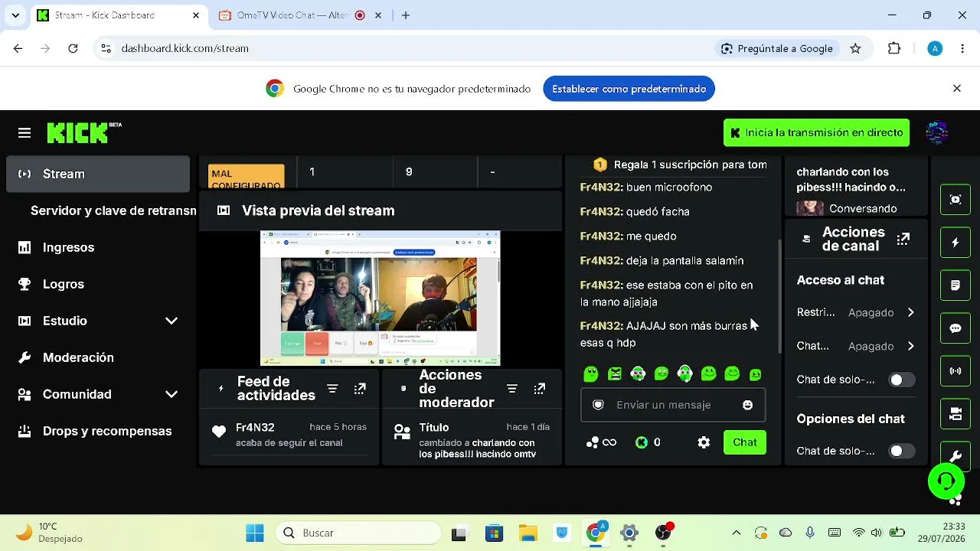Filter the Acciones de moderador list
Viewport: 980px width, 551px height.
512,389
